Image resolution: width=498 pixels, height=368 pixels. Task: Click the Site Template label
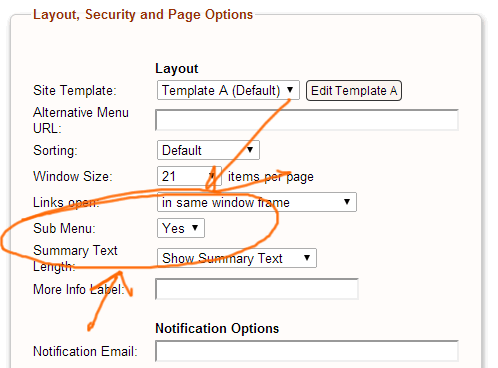coord(75,90)
